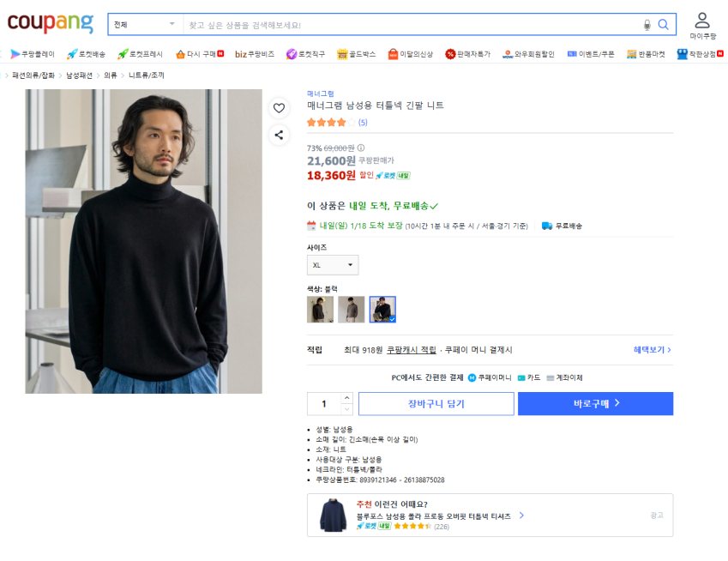Open the 전체 search category dropdown

coord(144,25)
